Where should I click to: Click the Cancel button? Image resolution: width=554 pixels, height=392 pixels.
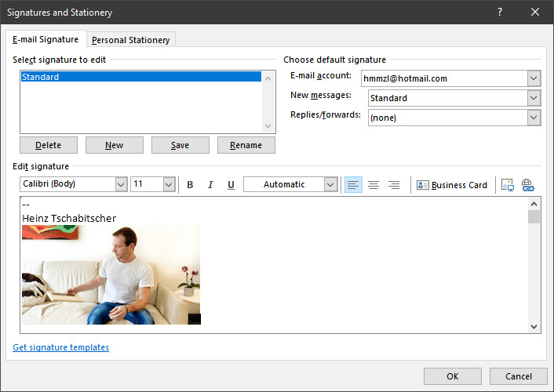pyautogui.click(x=519, y=376)
